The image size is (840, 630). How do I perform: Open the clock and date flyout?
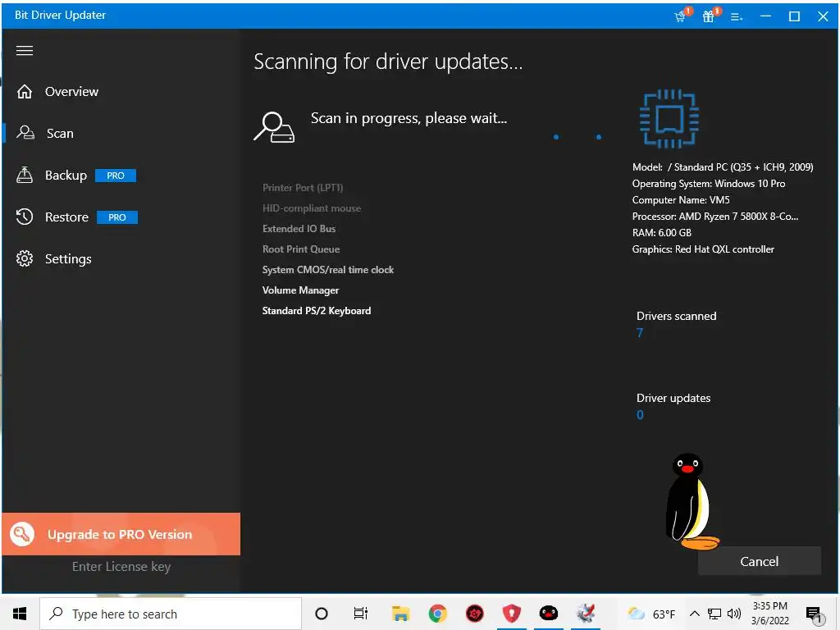tap(769, 614)
